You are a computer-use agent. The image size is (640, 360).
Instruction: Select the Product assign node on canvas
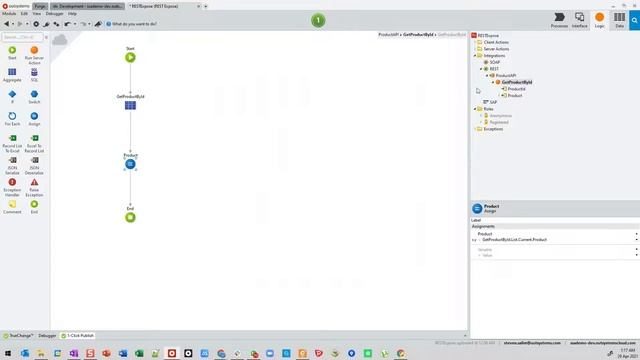click(x=130, y=164)
